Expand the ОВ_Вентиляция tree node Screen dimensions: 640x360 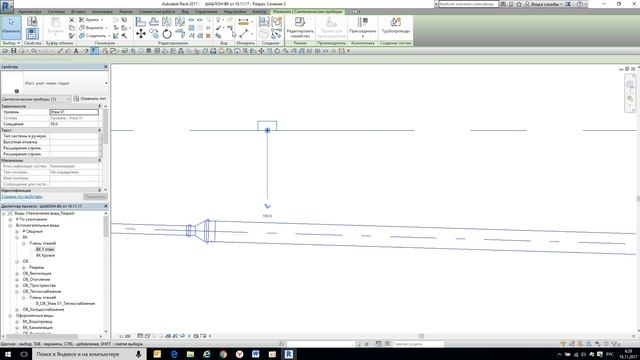click(17, 274)
